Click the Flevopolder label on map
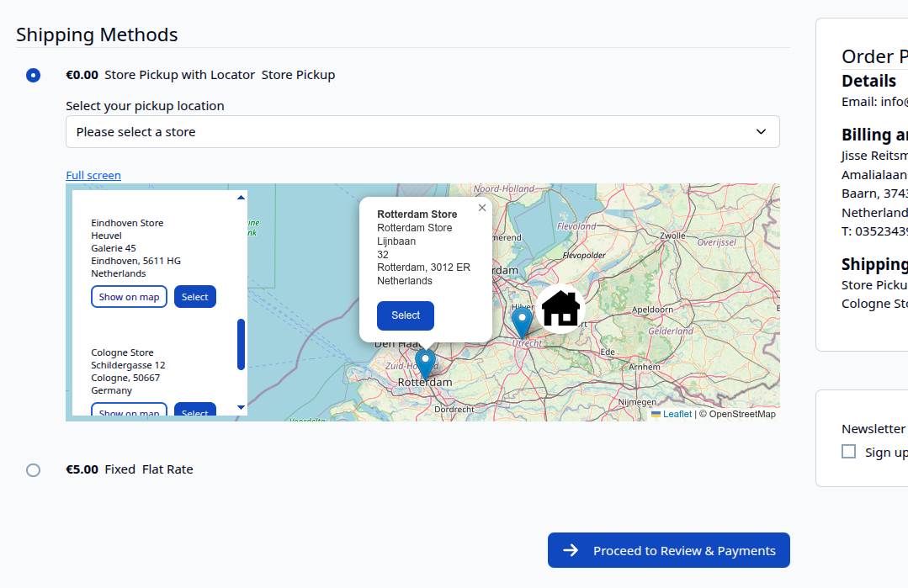The image size is (908, 588). tap(584, 255)
